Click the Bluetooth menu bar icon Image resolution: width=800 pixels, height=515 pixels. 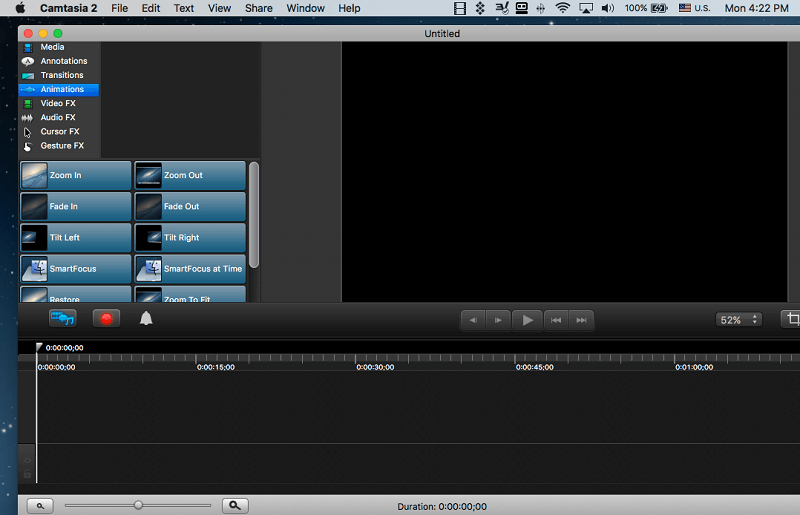pos(541,8)
